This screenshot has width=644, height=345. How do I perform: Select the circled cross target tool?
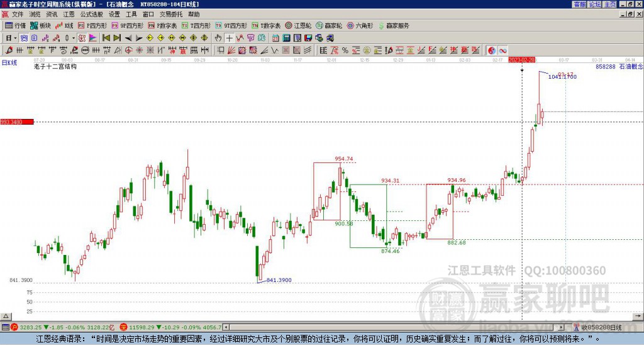click(x=128, y=50)
